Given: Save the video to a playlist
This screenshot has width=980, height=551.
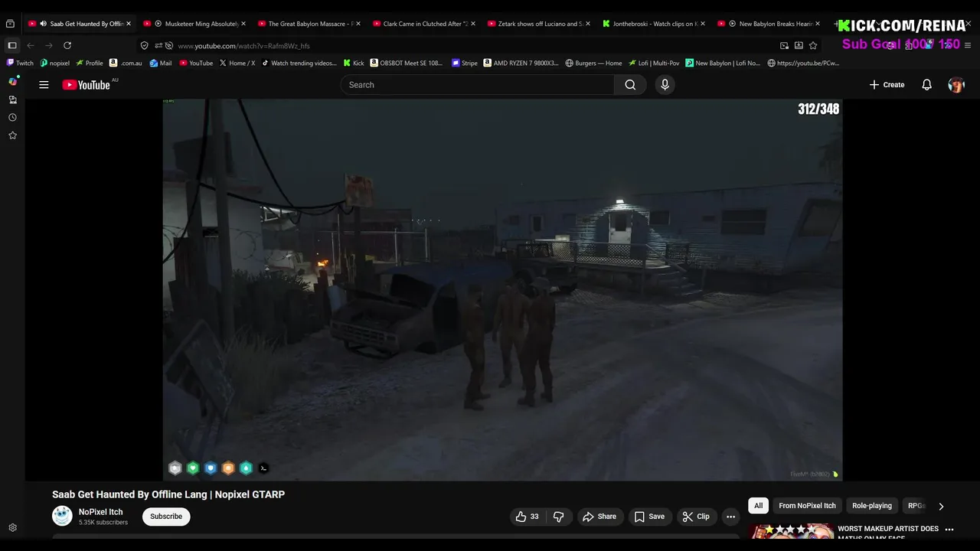Looking at the screenshot, I should click(649, 517).
